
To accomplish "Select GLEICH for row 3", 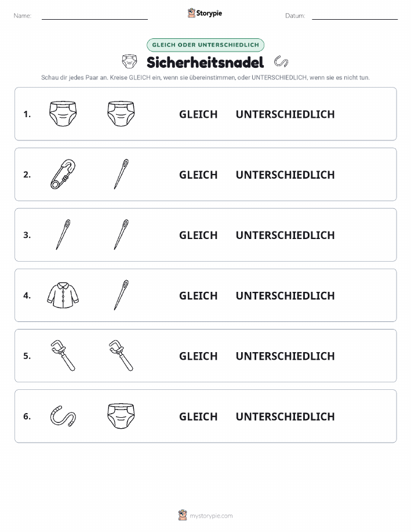I will (x=198, y=235).
